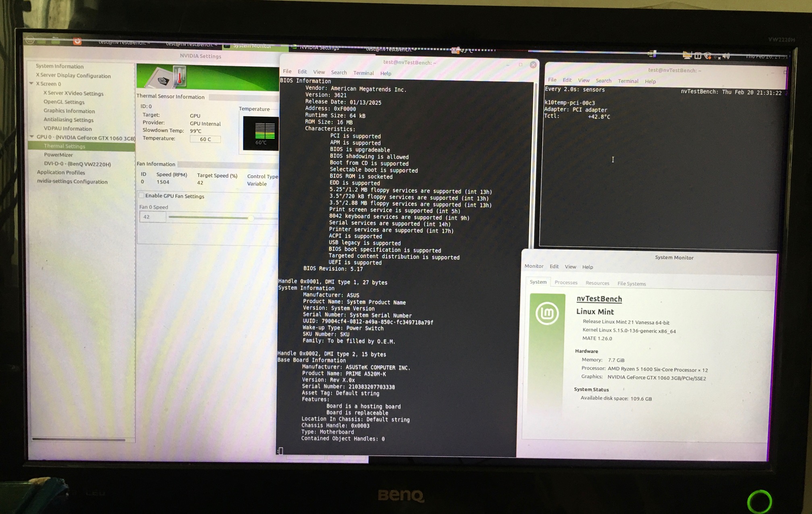Open File menu in sensors terminal

pos(552,80)
